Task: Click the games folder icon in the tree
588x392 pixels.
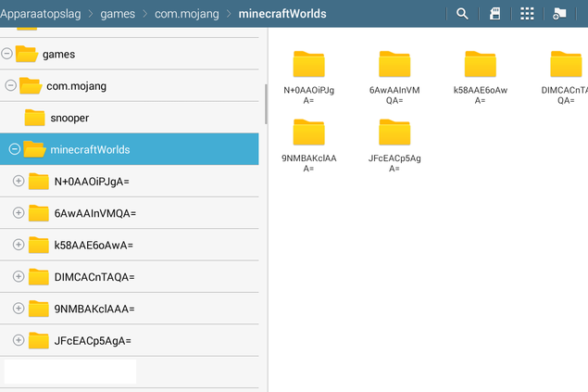Action: (27, 54)
